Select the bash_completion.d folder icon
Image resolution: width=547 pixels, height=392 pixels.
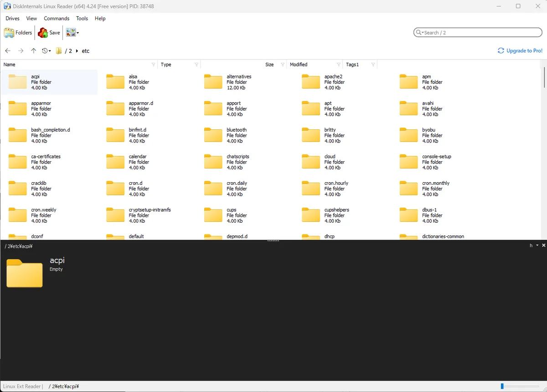click(18, 135)
